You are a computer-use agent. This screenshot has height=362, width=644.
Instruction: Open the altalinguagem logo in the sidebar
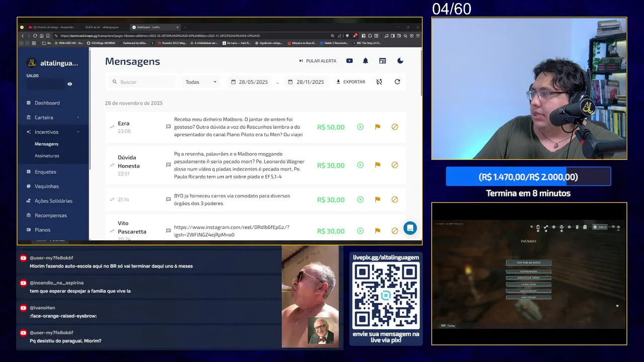coord(32,63)
